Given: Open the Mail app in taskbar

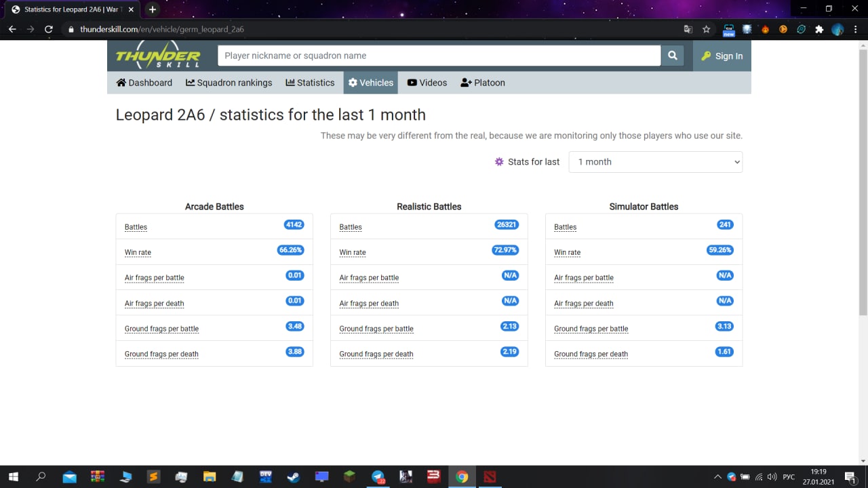Looking at the screenshot, I should (x=70, y=476).
